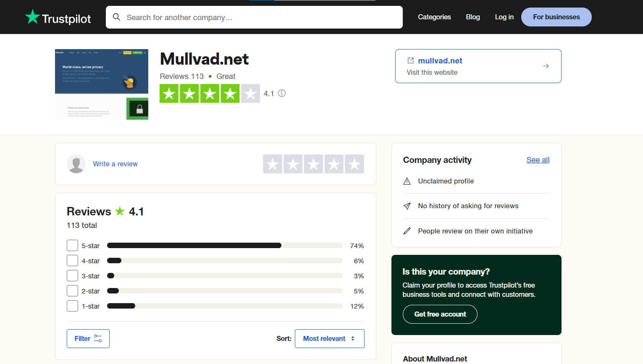Click the green star rating image under Mullvad.net

[210, 94]
